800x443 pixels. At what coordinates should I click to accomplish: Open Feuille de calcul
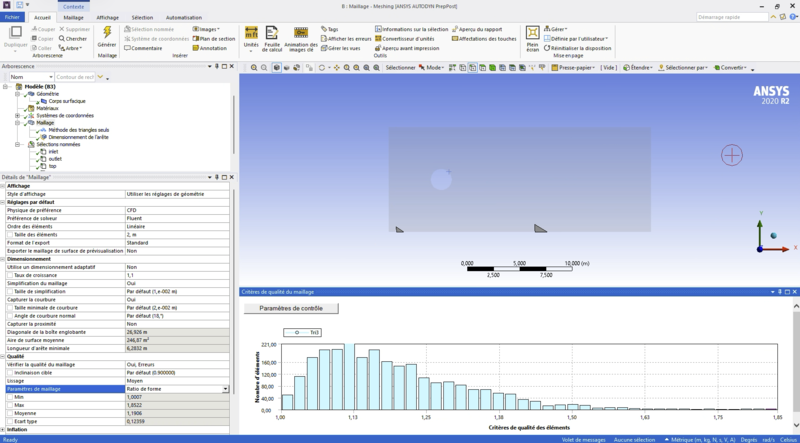pos(272,38)
